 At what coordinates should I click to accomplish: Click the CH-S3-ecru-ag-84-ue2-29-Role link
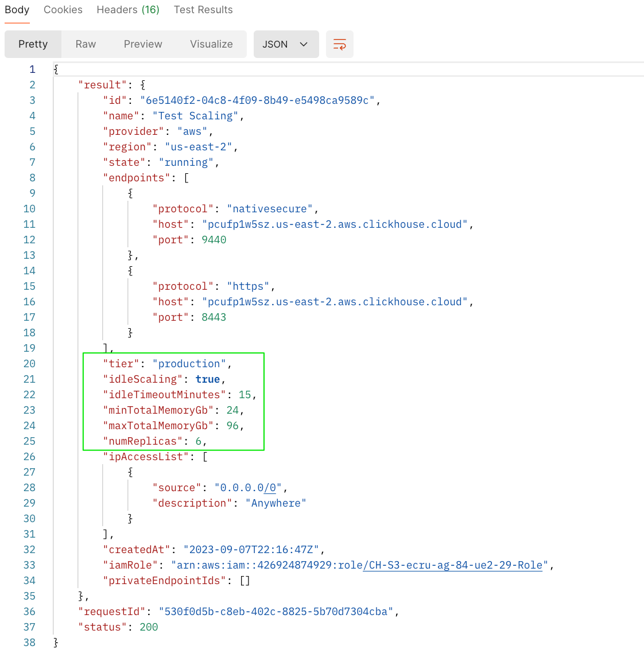[x=453, y=565]
